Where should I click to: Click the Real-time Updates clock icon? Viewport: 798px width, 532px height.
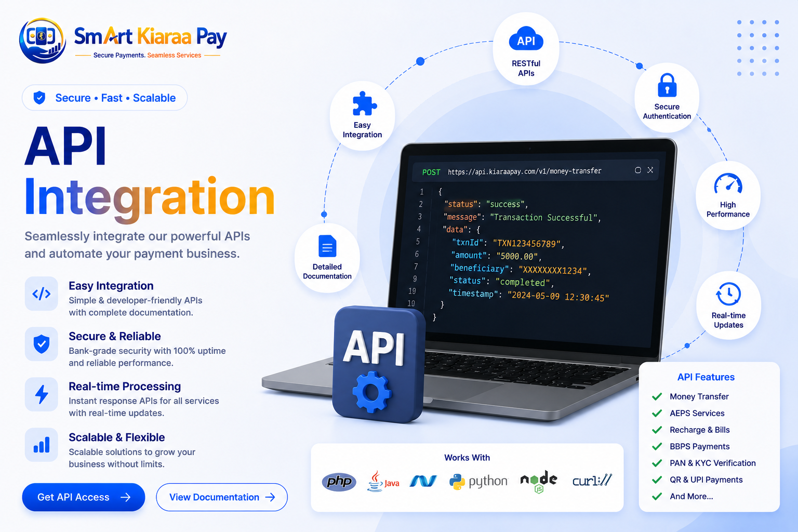pyautogui.click(x=728, y=294)
